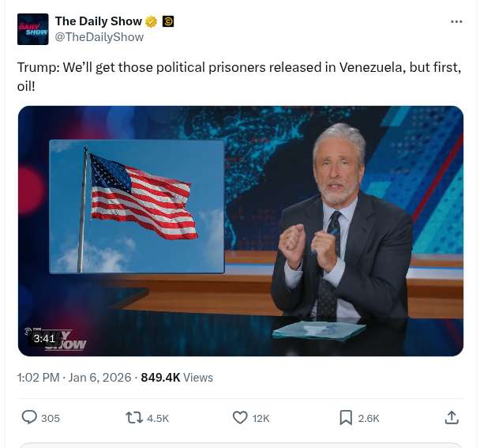Click the Comedy Central affiliate badge
The height and width of the screenshot is (448, 480).
[168, 21]
